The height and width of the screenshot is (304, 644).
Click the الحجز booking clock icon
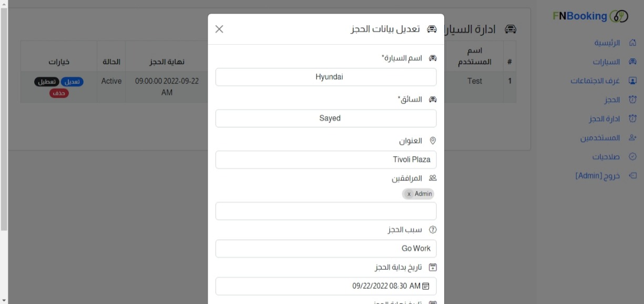(x=633, y=100)
